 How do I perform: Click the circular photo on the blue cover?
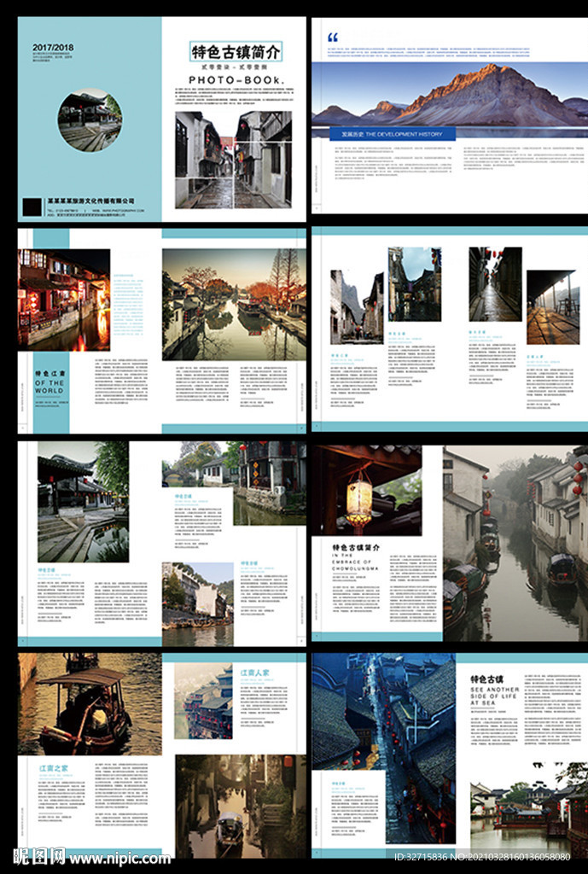point(90,119)
